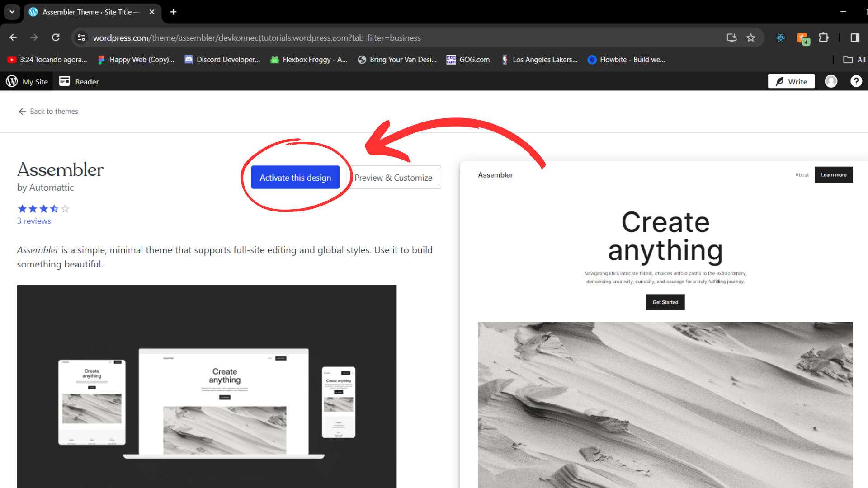Open the tab search dropdown arrow

pyautogui.click(x=12, y=12)
